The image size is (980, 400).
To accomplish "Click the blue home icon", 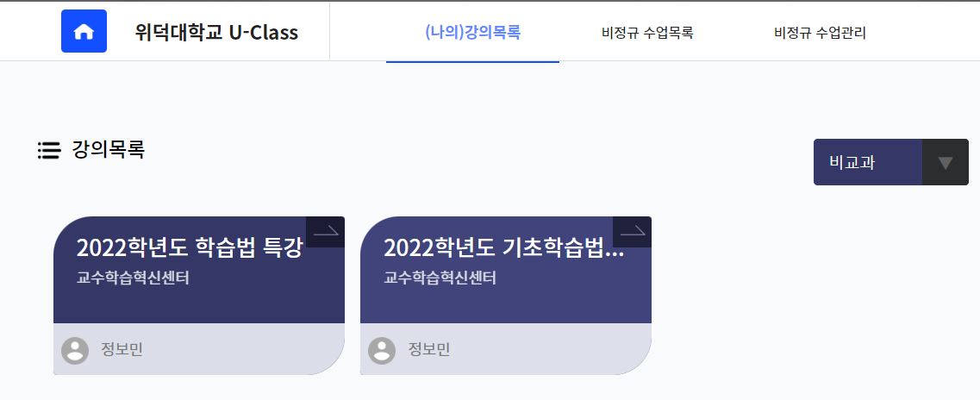I will pyautogui.click(x=84, y=31).
